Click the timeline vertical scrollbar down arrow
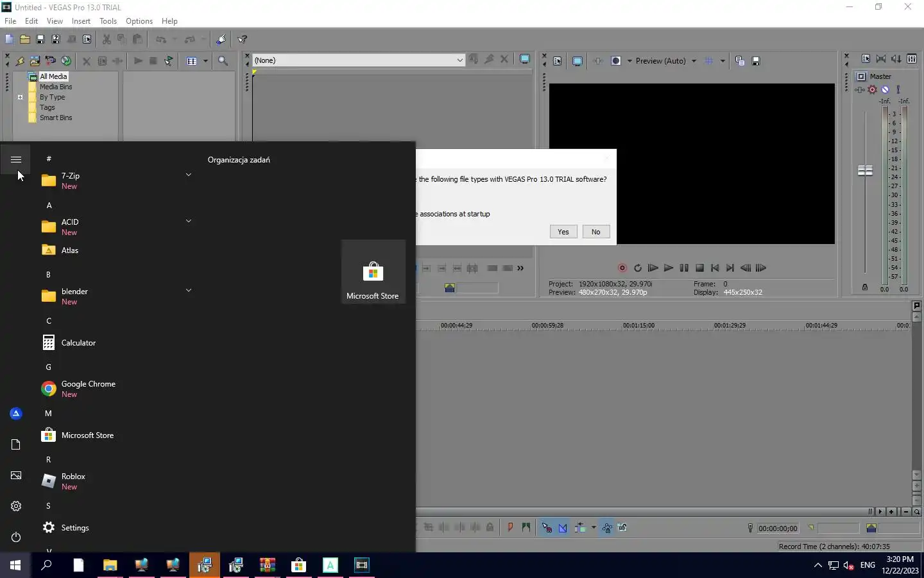This screenshot has width=924, height=578. click(x=917, y=475)
